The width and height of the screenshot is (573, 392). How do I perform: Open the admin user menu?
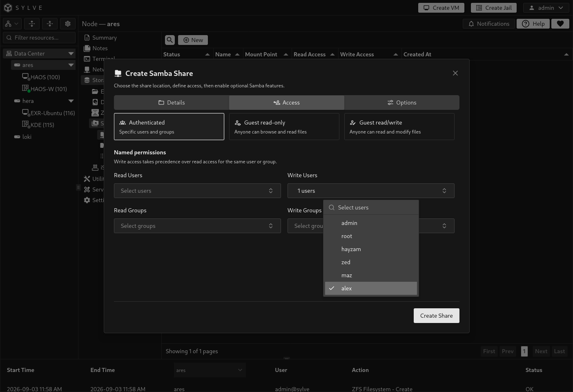point(546,8)
